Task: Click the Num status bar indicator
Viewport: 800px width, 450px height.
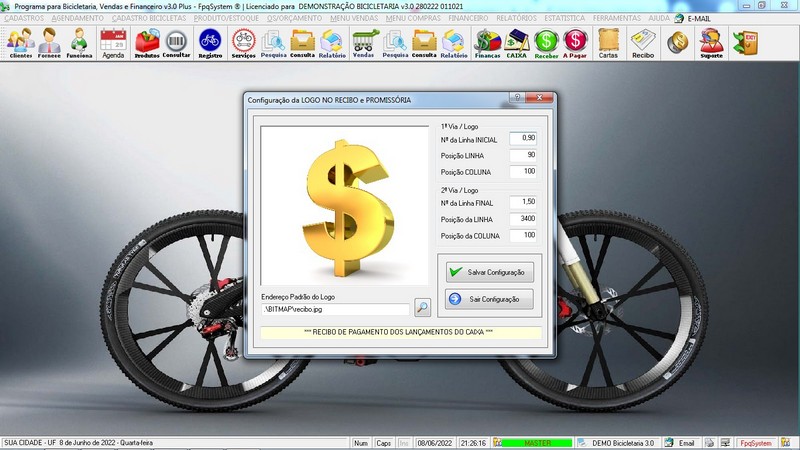Action: point(361,443)
